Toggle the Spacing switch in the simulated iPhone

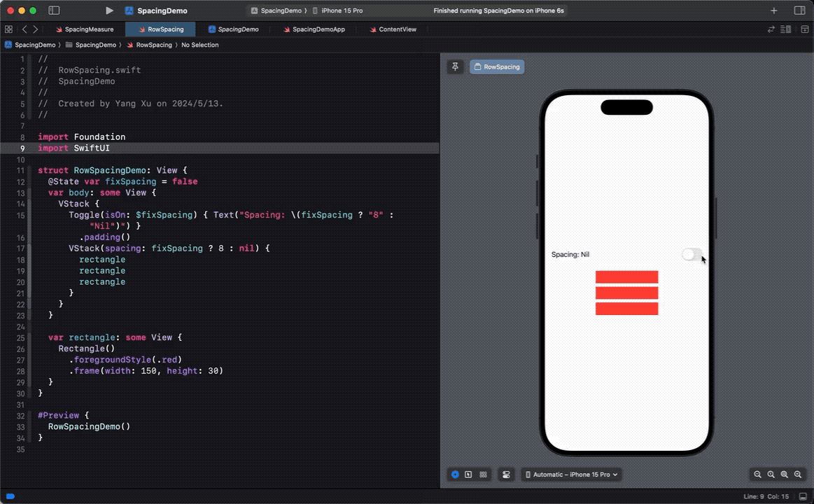coord(692,255)
